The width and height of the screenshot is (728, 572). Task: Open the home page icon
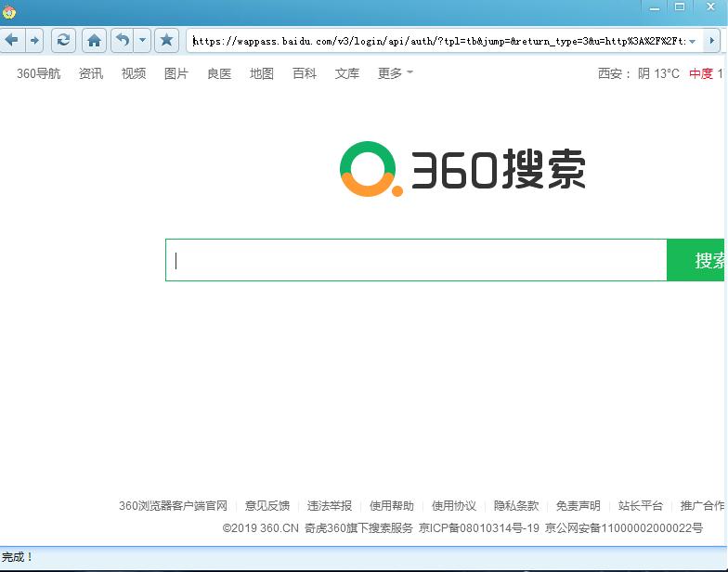pyautogui.click(x=95, y=40)
